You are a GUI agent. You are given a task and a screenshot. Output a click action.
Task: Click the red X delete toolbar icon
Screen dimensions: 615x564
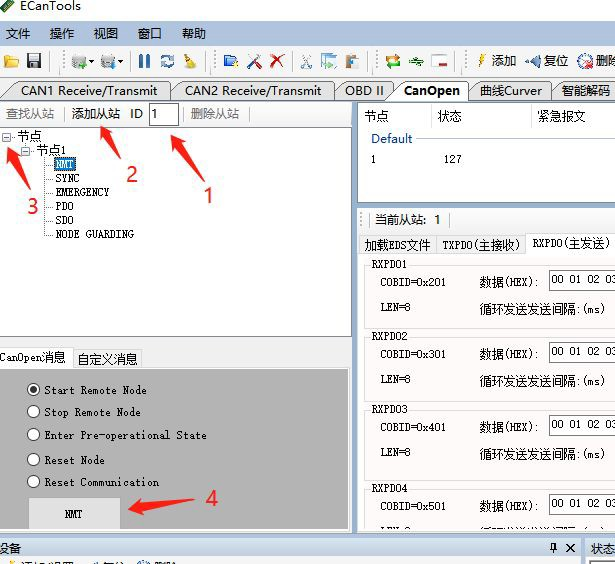click(x=277, y=62)
